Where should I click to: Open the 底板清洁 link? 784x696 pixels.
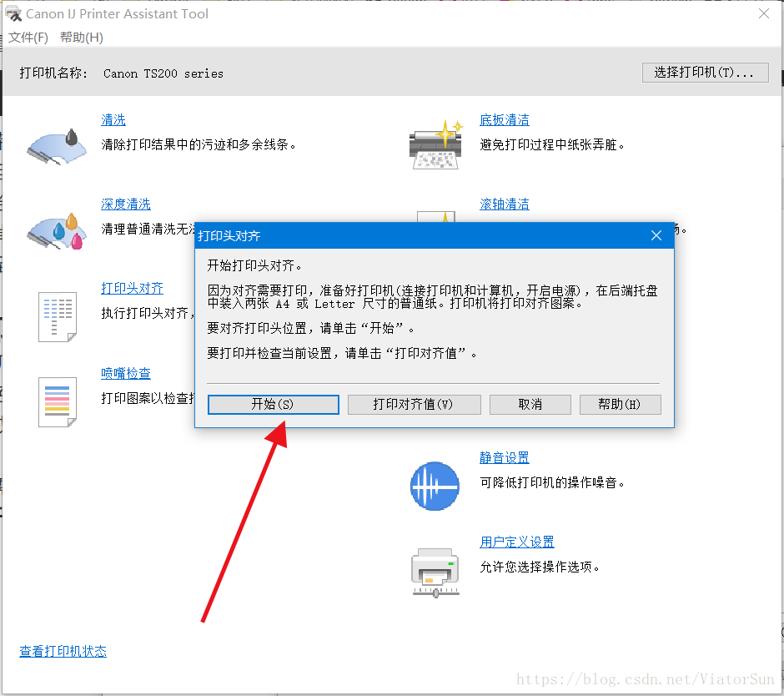[504, 120]
